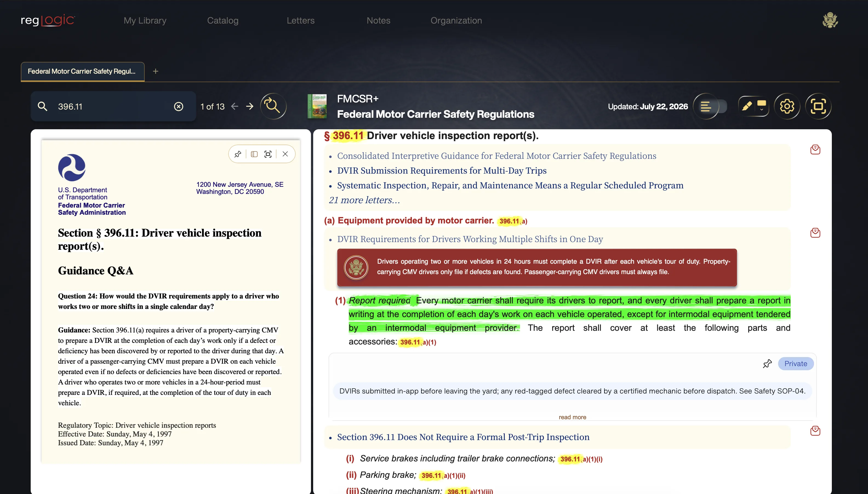Click the 396.11(a)(1)(i) citation tag
The height and width of the screenshot is (494, 868).
[581, 459]
